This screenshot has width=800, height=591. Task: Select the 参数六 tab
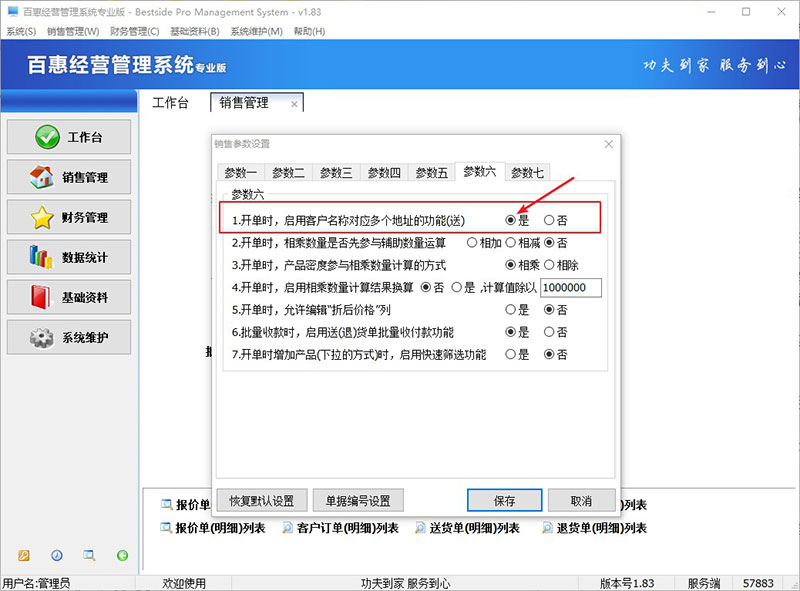click(480, 171)
